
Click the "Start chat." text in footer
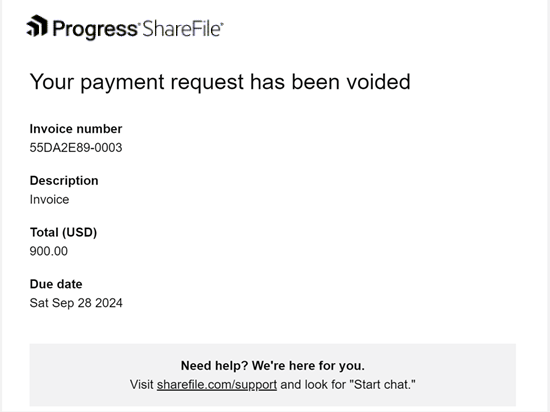(383, 385)
